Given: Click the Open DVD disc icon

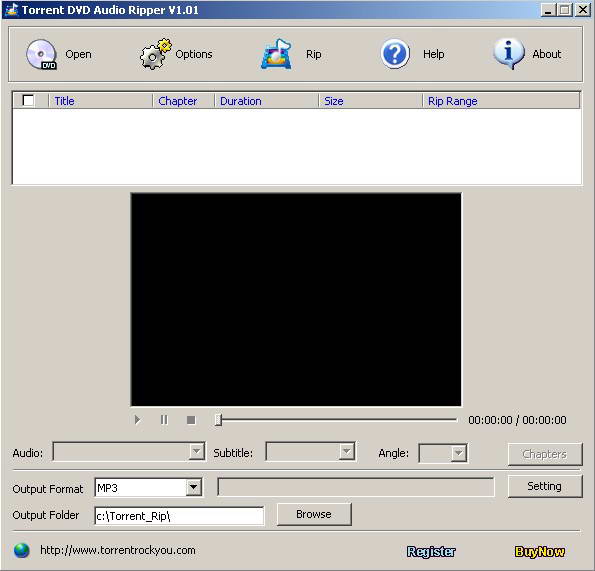Looking at the screenshot, I should coord(41,55).
